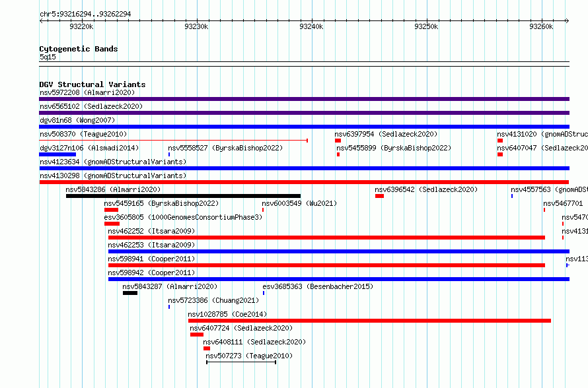The width and height of the screenshot is (588, 388).
Task: Click the 5q15 band label
Action: pyautogui.click(x=48, y=57)
